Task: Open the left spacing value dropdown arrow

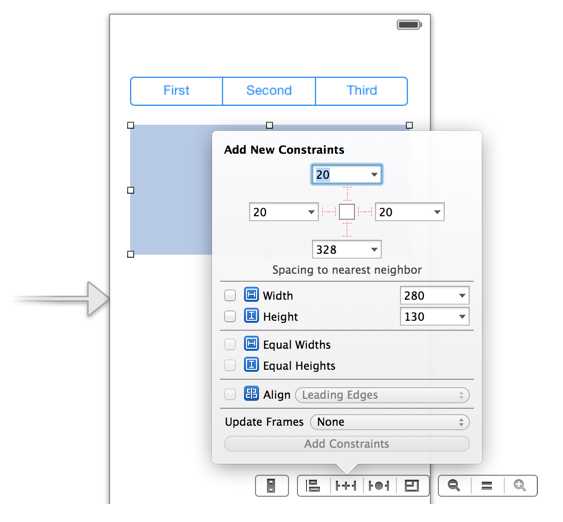Action: pos(311,212)
